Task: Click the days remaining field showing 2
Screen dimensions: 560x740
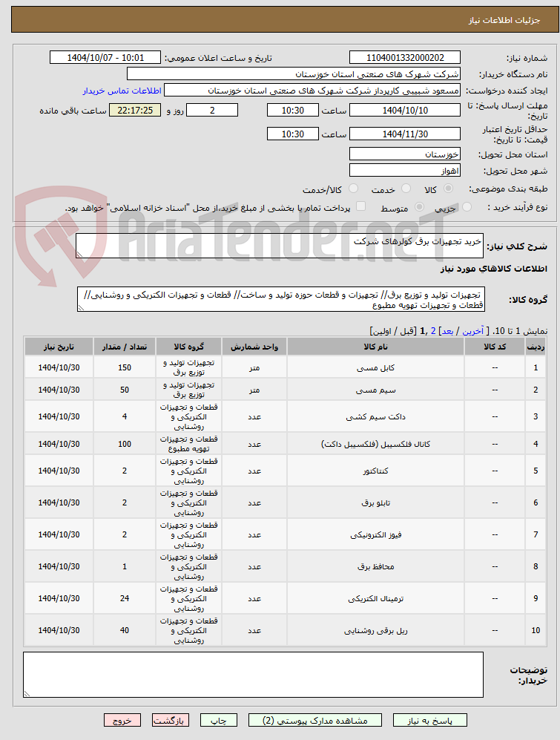Action: (x=212, y=111)
